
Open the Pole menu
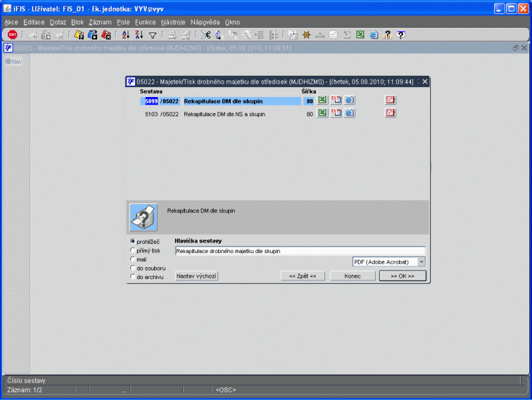tap(123, 22)
